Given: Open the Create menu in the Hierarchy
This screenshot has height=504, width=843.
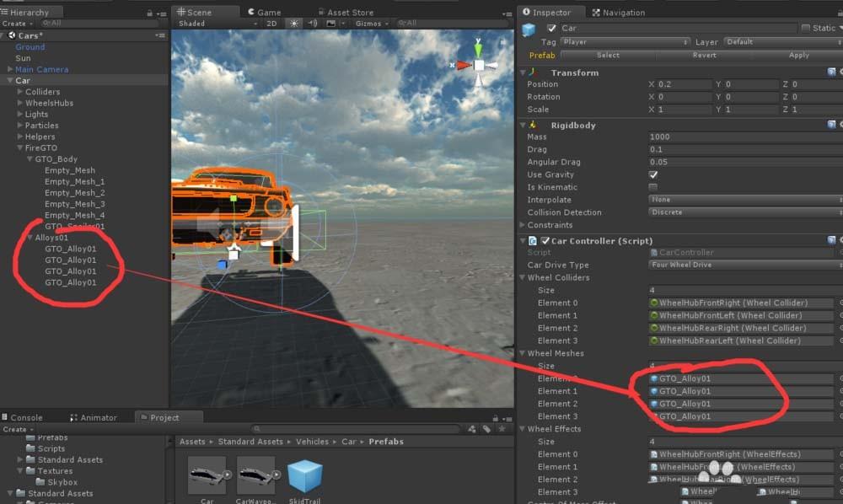Looking at the screenshot, I should 15,23.
